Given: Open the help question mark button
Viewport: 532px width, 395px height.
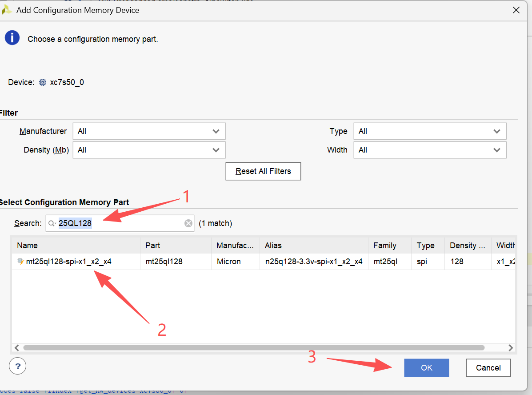Looking at the screenshot, I should tap(18, 367).
